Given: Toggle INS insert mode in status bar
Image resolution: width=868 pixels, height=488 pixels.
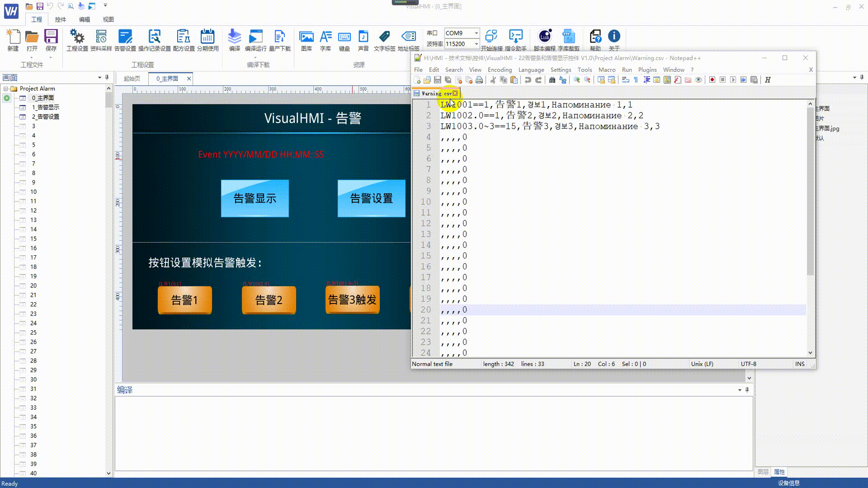Looking at the screenshot, I should click(800, 364).
